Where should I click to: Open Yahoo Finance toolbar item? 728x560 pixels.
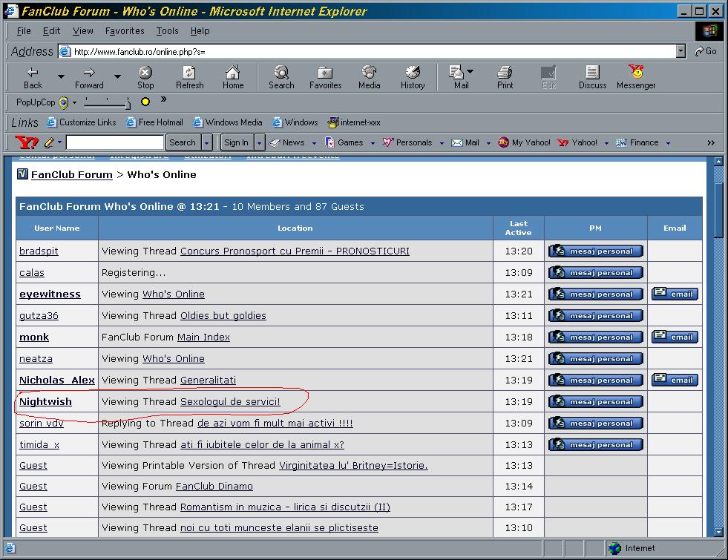click(x=637, y=142)
